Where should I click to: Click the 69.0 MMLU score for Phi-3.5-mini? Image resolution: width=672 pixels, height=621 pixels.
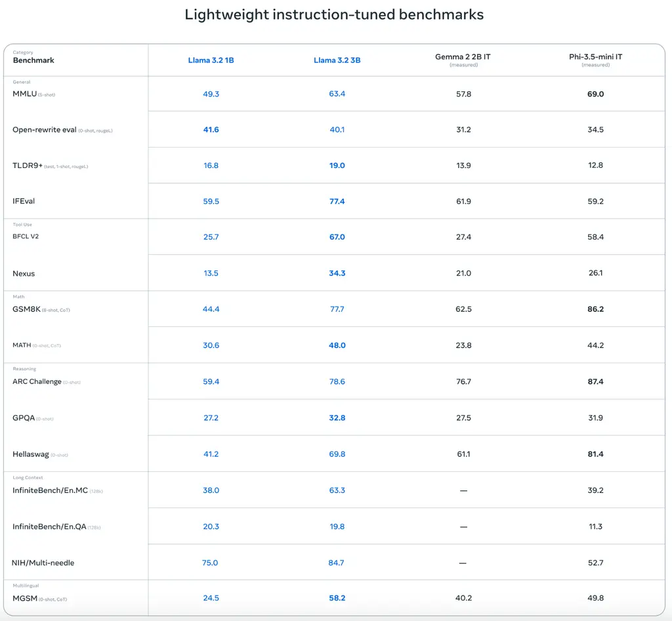(x=595, y=94)
